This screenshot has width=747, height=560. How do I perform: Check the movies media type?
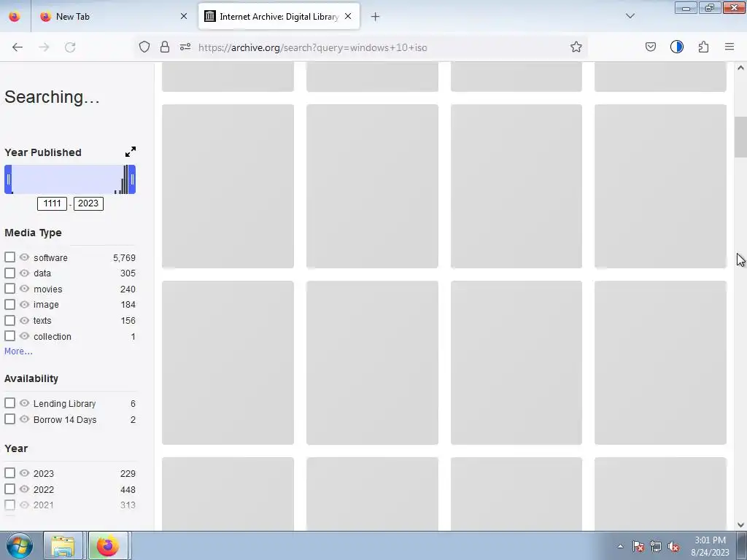(9, 289)
